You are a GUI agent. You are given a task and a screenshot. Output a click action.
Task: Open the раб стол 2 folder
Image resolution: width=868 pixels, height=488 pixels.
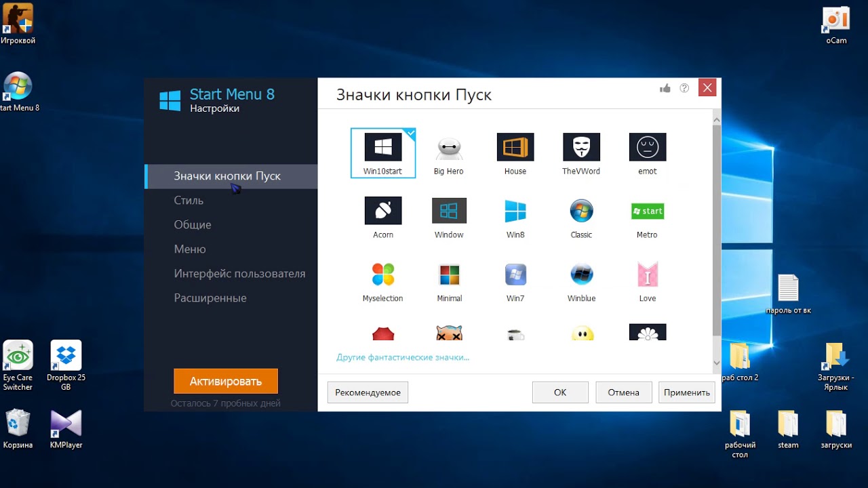tap(739, 362)
